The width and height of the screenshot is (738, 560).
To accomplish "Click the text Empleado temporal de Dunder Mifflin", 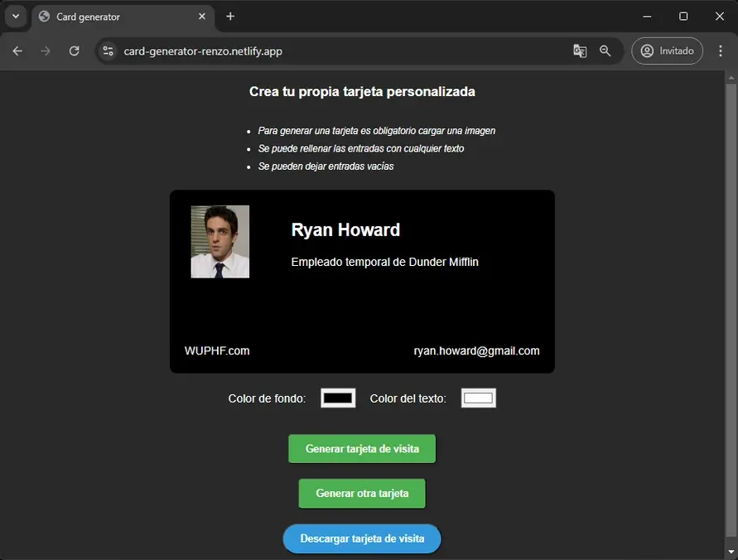I will coord(384,262).
